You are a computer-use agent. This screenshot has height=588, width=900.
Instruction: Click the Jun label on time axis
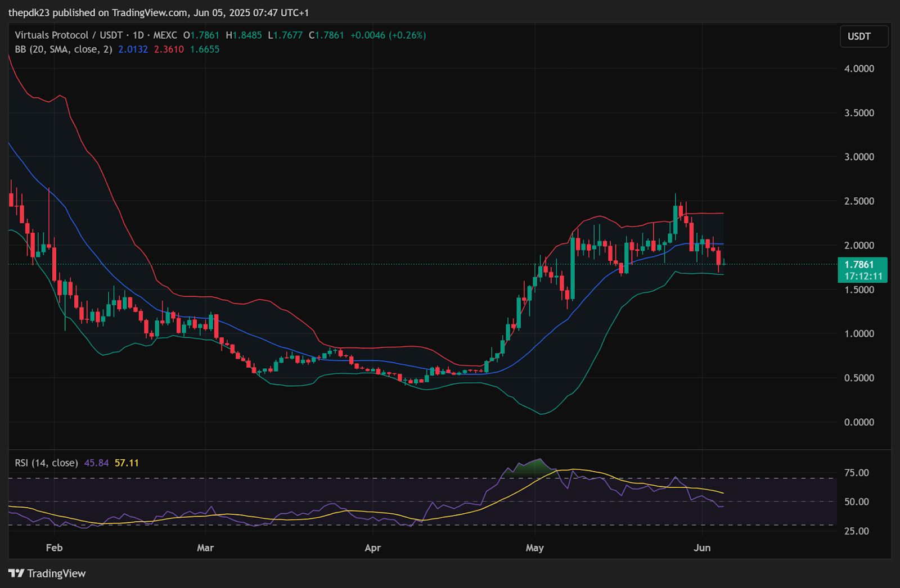point(702,548)
